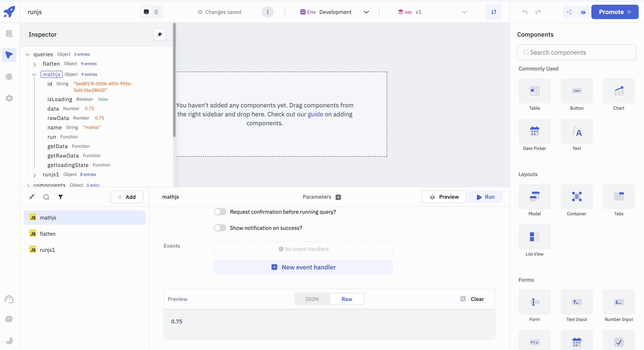Screen dimensions: 644x350
Task: Select the Table component
Action: point(534,95)
